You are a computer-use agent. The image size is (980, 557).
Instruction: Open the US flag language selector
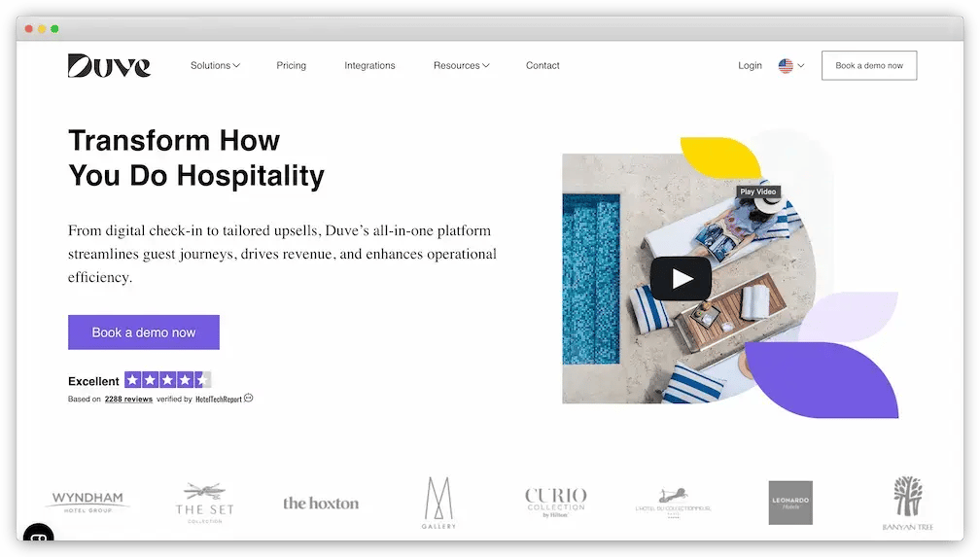(x=791, y=66)
